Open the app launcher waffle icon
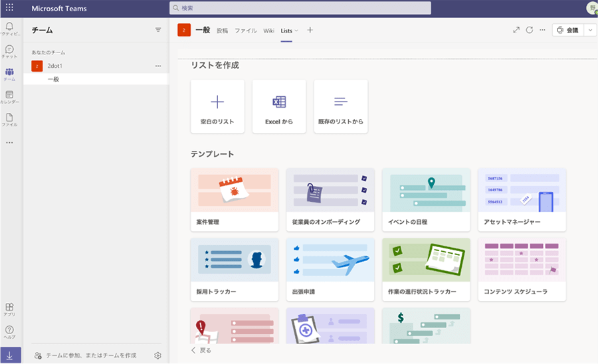598x364 pixels. (9, 8)
